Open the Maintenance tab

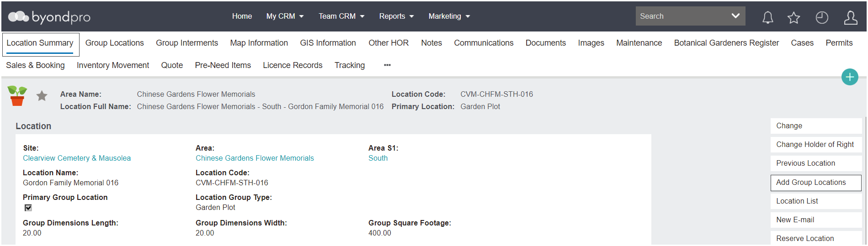coord(639,43)
